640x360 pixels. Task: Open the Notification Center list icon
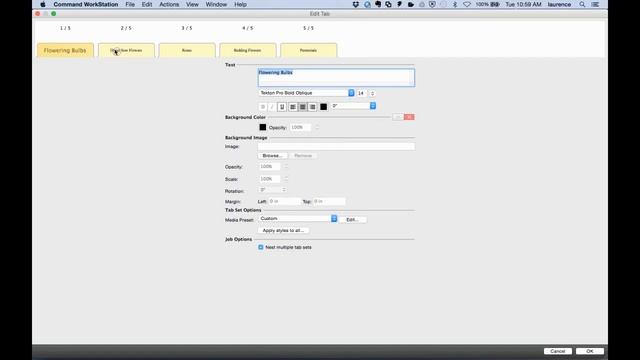pyautogui.click(x=596, y=4)
